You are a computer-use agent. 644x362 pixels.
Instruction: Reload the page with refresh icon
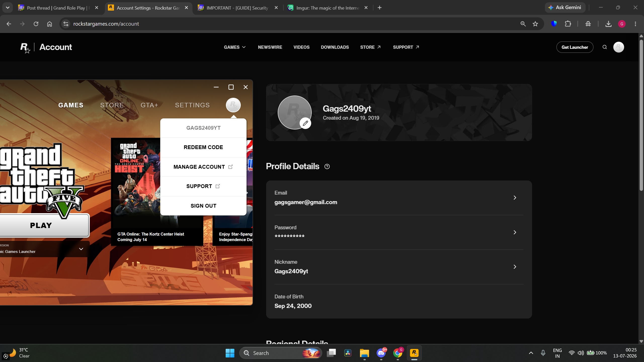[x=36, y=24]
